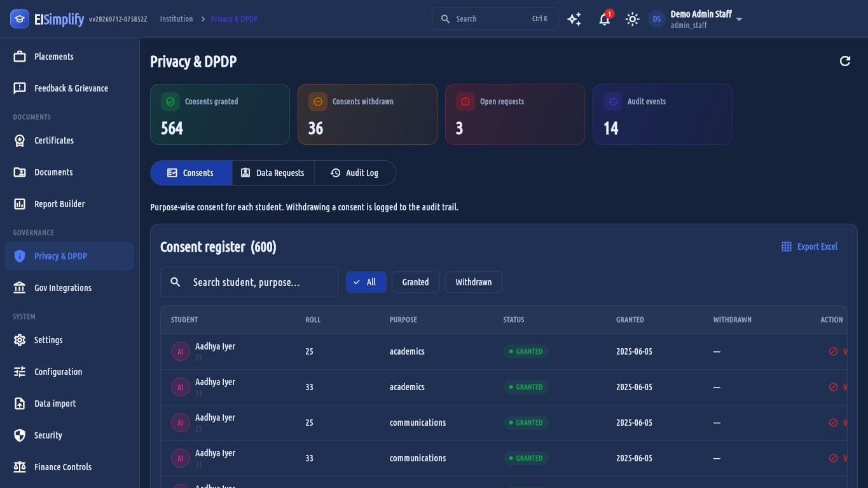868x488 pixels.
Task: Click the WITHDRAWN column header
Action: (733, 320)
